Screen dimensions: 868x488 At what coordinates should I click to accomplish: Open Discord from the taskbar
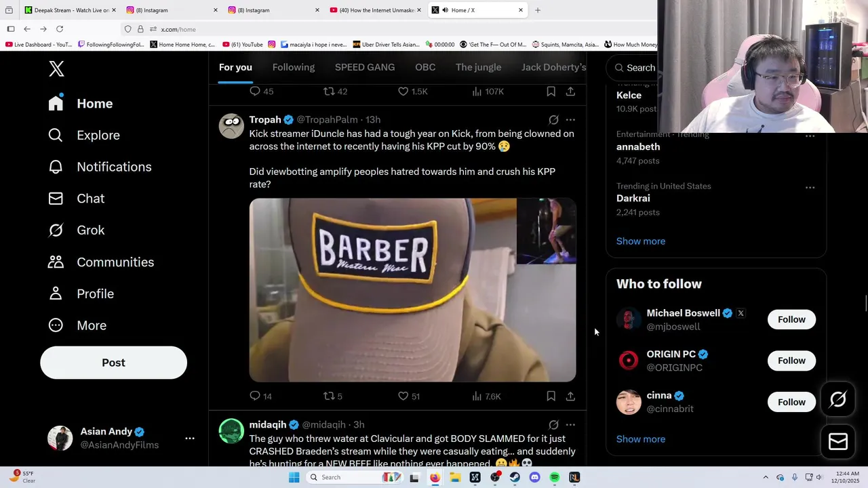pos(535,477)
